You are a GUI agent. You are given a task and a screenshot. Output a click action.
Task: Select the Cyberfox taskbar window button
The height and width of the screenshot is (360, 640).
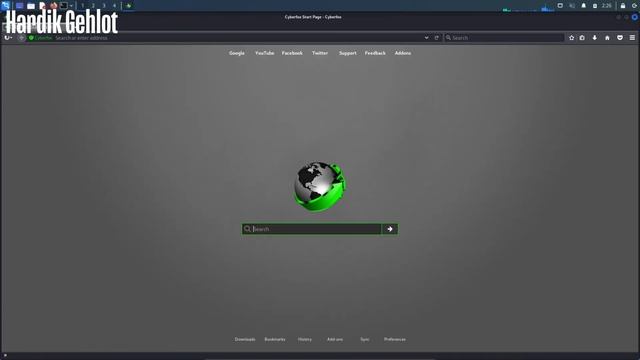tap(129, 6)
